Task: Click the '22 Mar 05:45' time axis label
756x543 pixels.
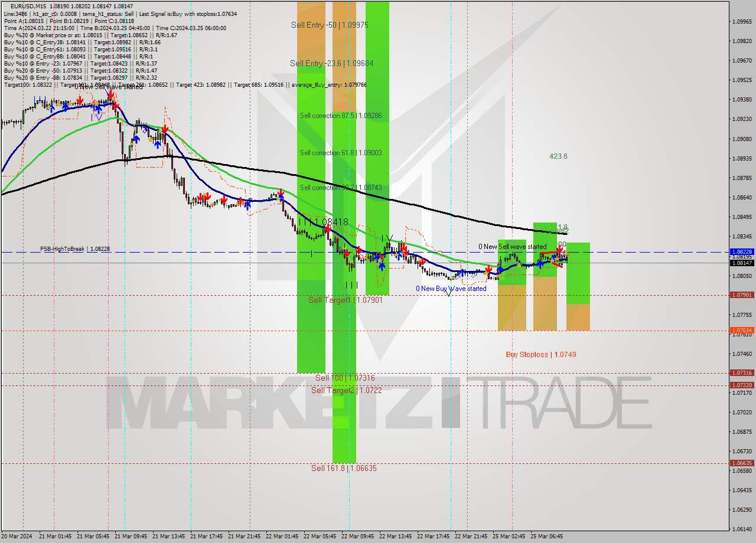Action: point(320,537)
